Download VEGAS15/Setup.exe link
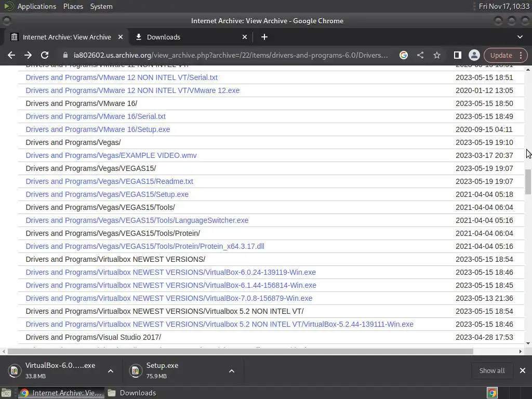 coord(107,194)
